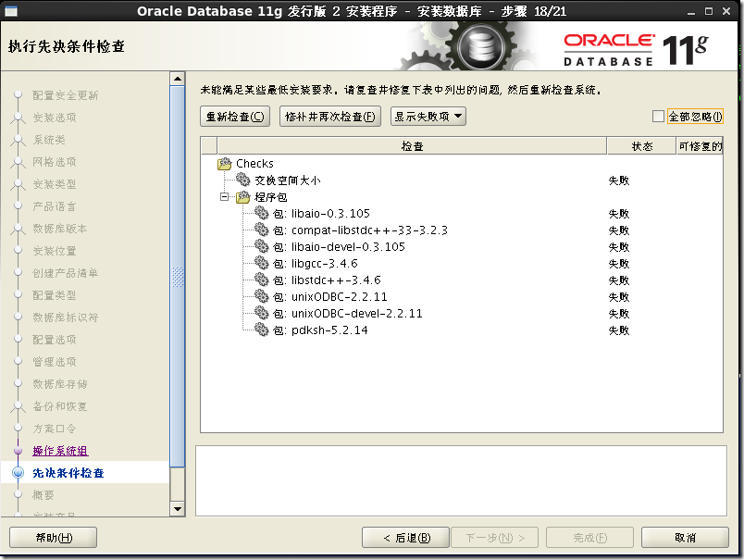Click 失败 status of libgcc-3.4.6

619,264
